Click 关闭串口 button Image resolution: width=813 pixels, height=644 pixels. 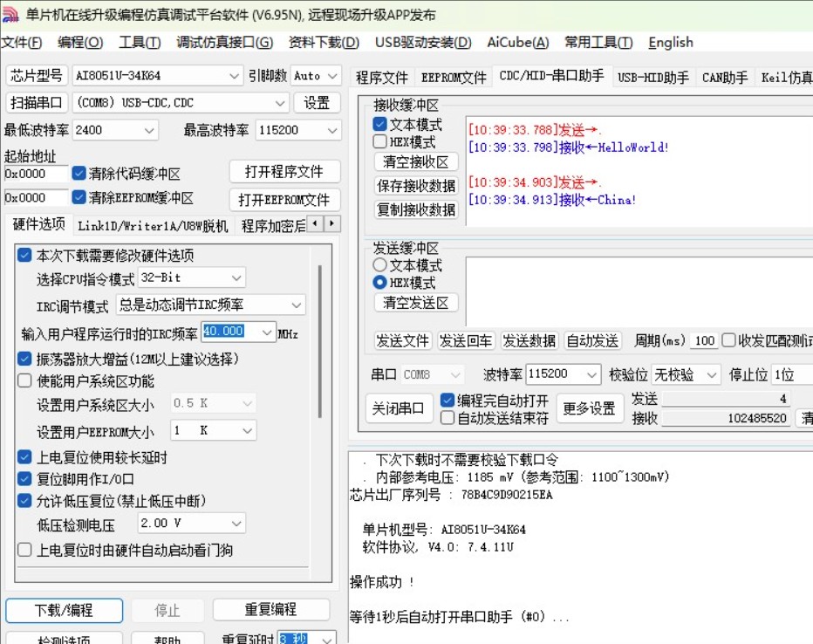tap(398, 408)
